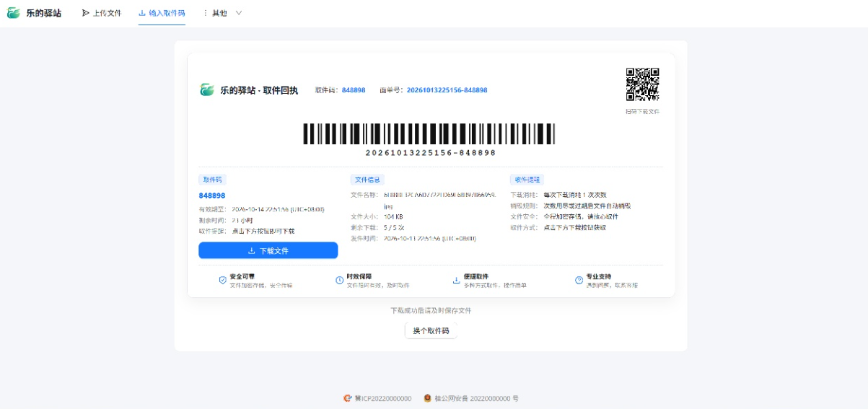
Task: Click the file size value 104 KB
Action: click(x=393, y=216)
